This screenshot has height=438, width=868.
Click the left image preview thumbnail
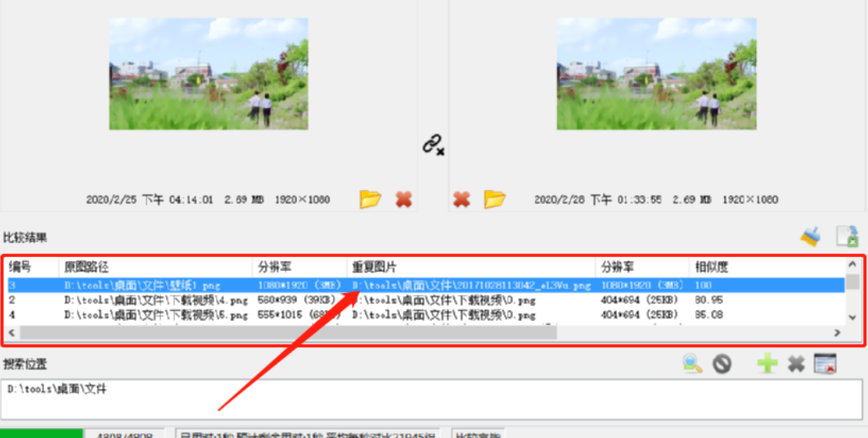pyautogui.click(x=209, y=74)
